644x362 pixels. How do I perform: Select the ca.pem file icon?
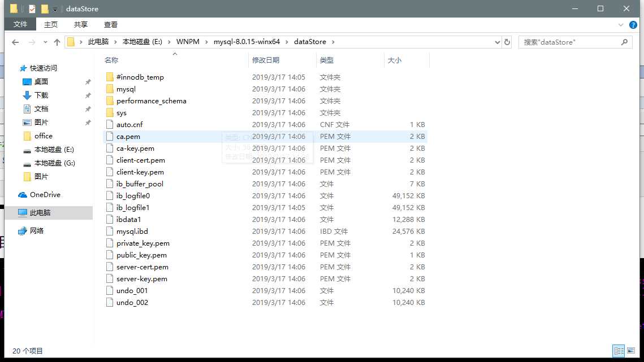point(110,136)
